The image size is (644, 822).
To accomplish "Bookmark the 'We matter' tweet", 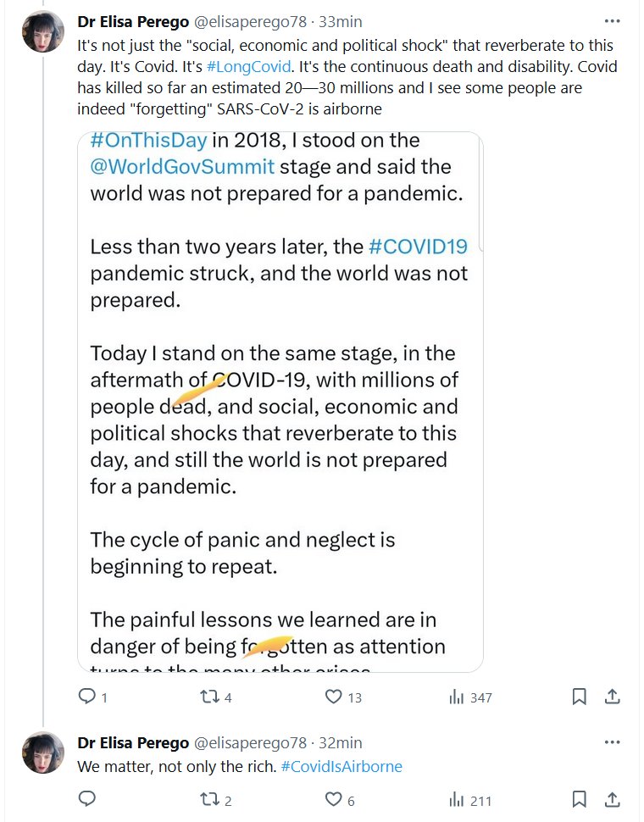I will [x=580, y=799].
